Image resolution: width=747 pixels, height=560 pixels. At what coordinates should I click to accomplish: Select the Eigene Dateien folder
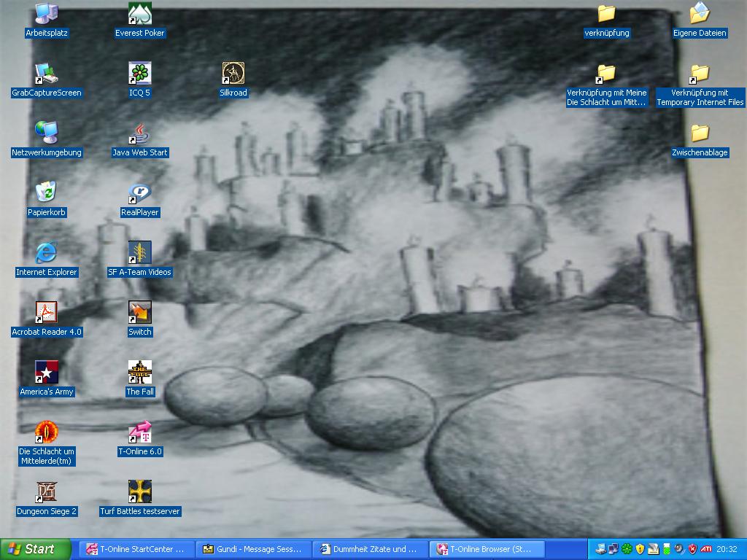(x=700, y=14)
